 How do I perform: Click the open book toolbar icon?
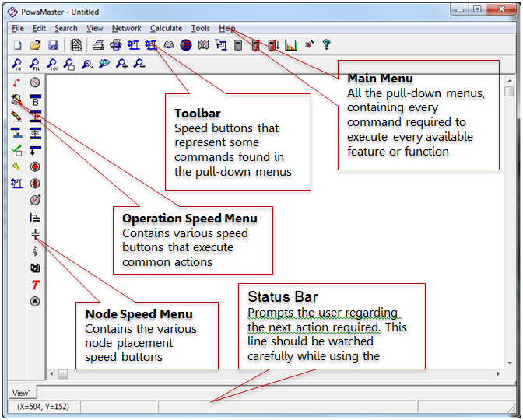(168, 44)
